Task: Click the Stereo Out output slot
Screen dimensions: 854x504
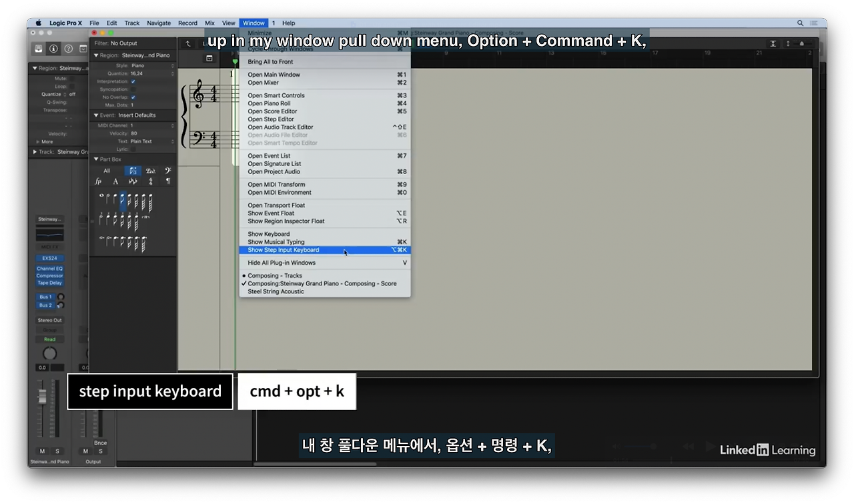Action: tap(49, 320)
